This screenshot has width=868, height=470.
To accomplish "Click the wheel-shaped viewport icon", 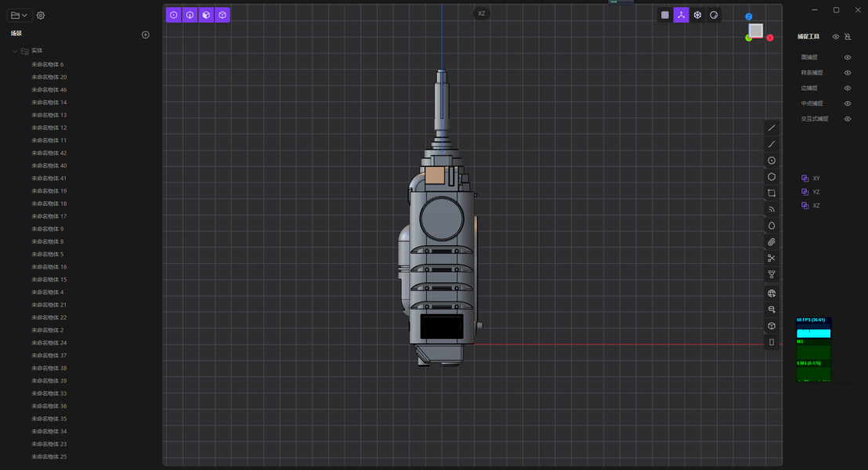I will pyautogui.click(x=697, y=15).
